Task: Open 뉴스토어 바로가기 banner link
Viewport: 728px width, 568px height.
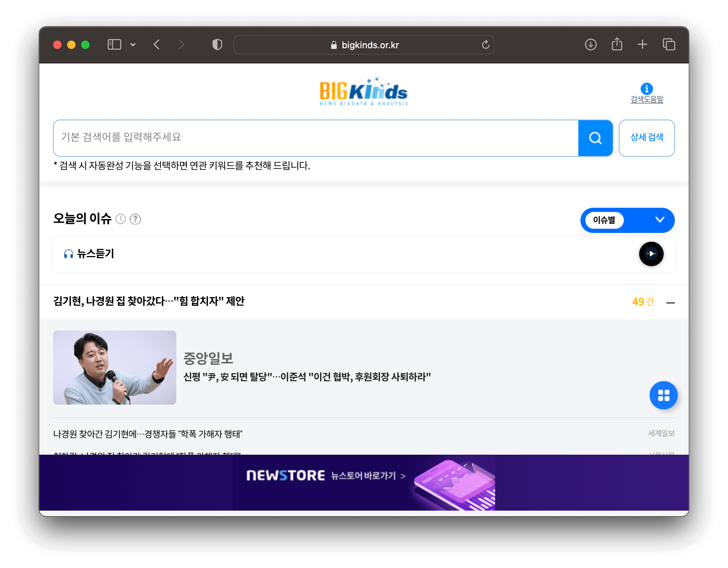Action: point(364,476)
